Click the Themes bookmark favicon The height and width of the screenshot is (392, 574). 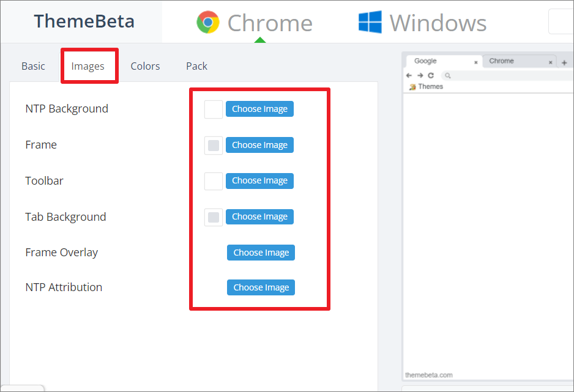pos(412,87)
